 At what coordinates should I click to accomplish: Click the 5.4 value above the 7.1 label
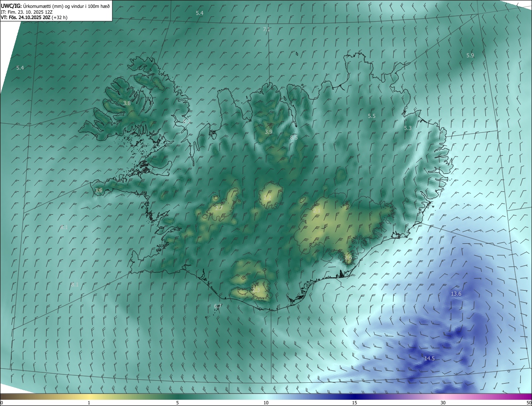[199, 13]
